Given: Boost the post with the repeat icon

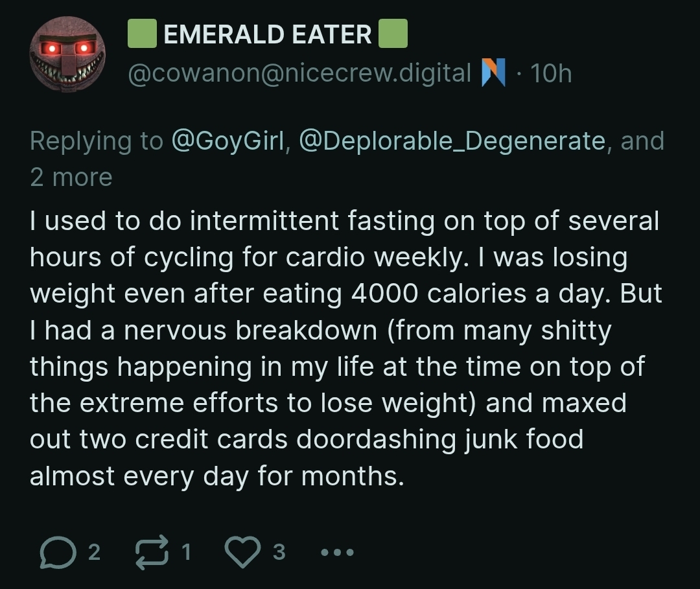Looking at the screenshot, I should pyautogui.click(x=152, y=553).
